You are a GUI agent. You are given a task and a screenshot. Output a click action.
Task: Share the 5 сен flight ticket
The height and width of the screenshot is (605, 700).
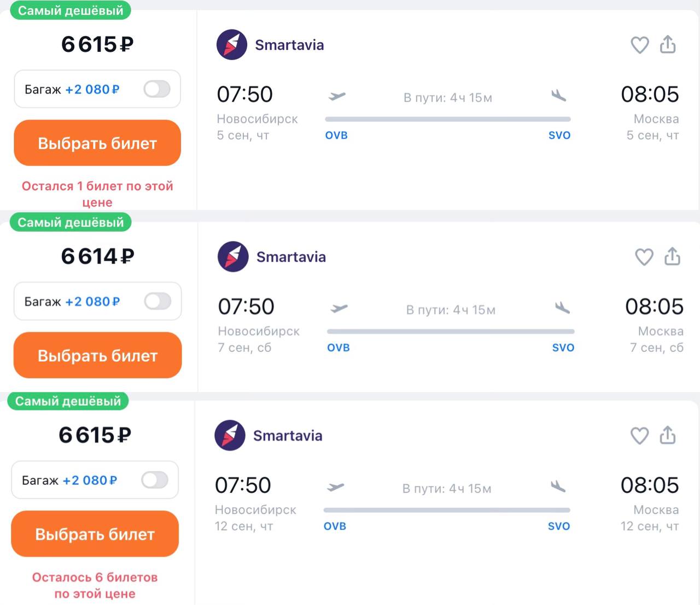668,44
